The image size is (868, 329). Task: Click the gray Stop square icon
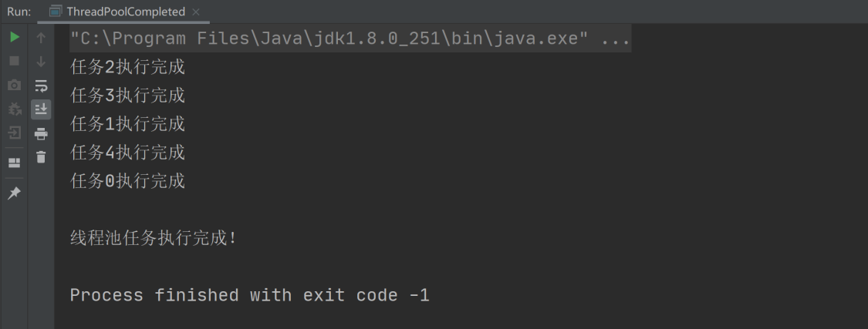15,61
